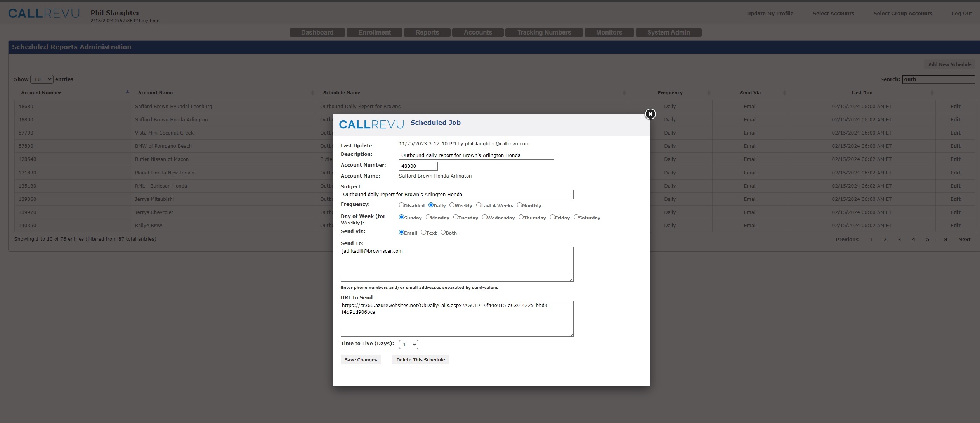Go to Next page of entries

point(964,239)
